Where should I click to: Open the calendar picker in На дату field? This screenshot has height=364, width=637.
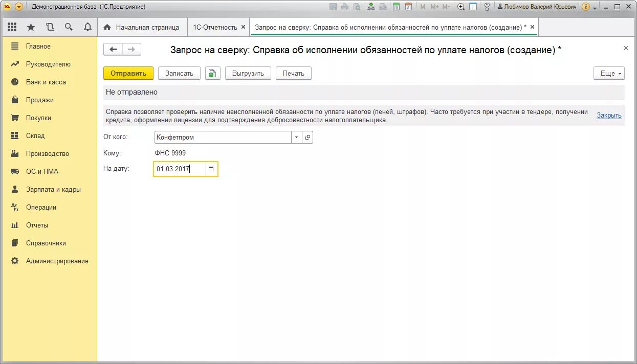[x=211, y=169]
